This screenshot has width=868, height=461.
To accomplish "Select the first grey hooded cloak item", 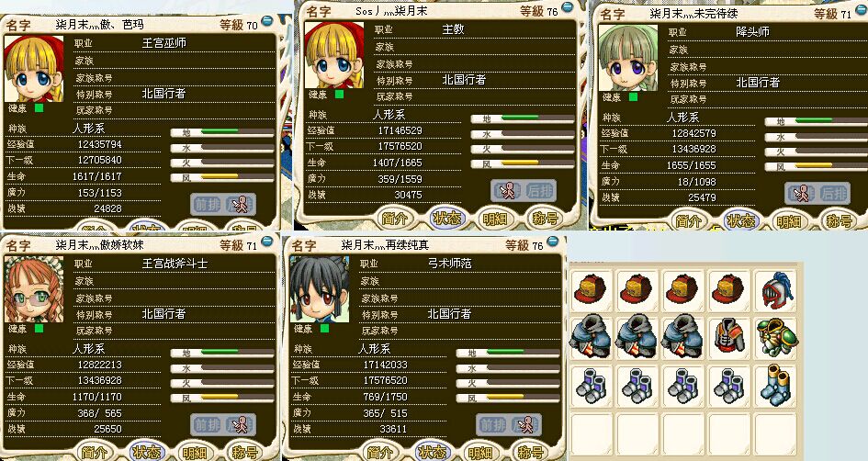I will tap(590, 337).
